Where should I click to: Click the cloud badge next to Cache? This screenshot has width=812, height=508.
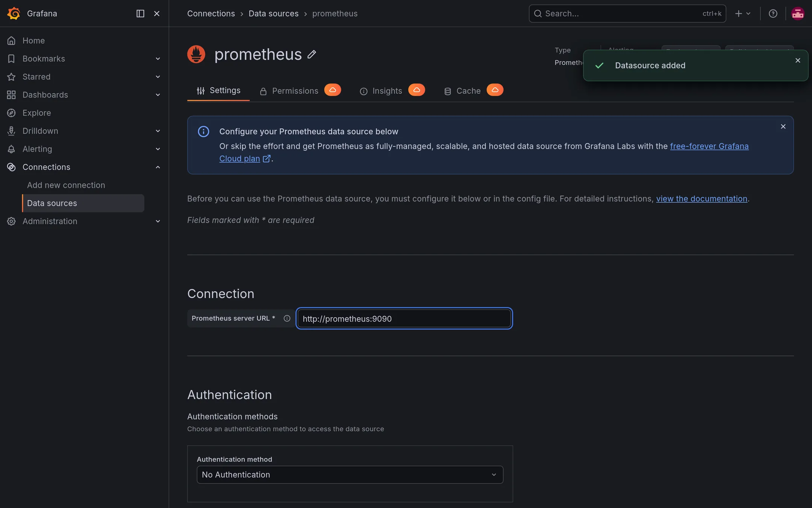(x=495, y=90)
